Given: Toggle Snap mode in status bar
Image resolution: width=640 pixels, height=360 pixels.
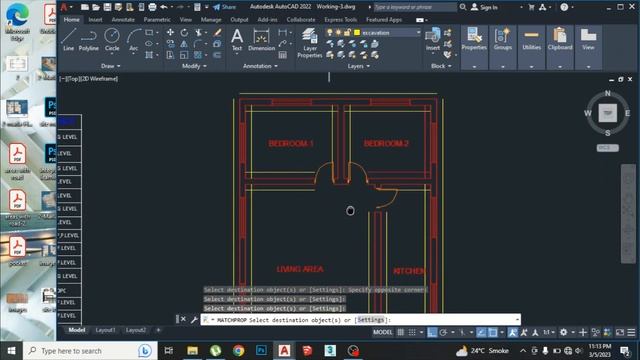Looking at the screenshot, I should coord(412,332).
